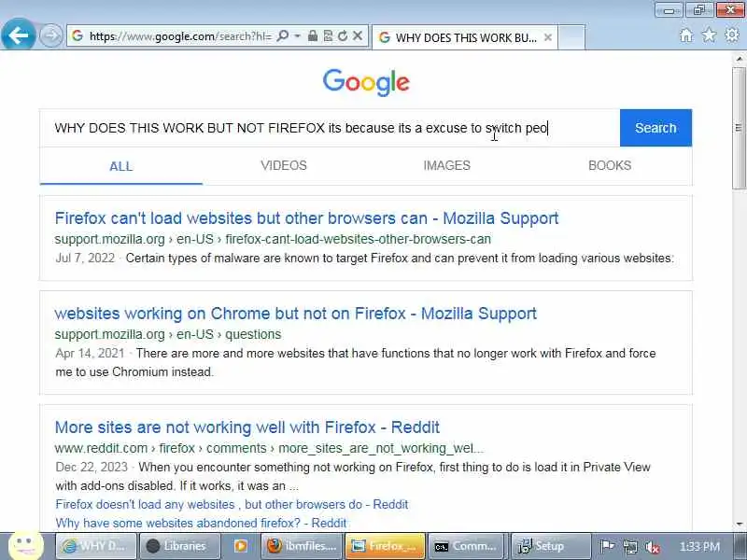Image resolution: width=747 pixels, height=560 pixels.
Task: Click the Google favicon in address bar
Action: click(78, 35)
